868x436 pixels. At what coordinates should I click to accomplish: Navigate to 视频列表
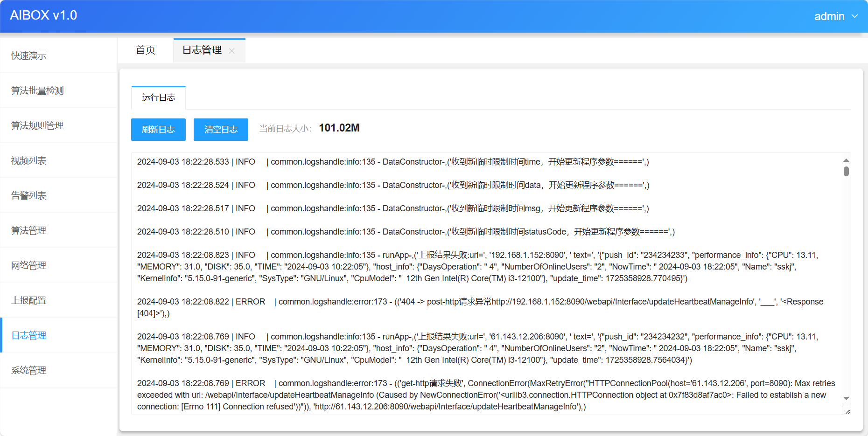29,161
